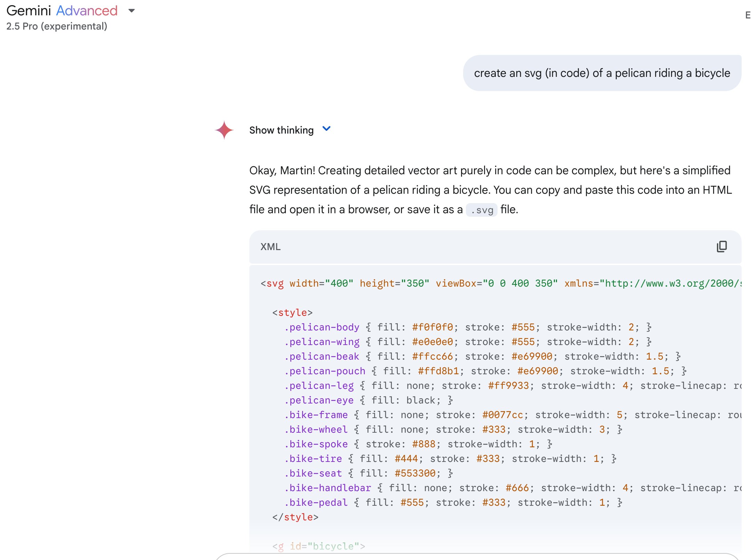Screen dimensions: 751x560
Task: Click the user prompt bubble about pelican bicycle
Action: (602, 73)
